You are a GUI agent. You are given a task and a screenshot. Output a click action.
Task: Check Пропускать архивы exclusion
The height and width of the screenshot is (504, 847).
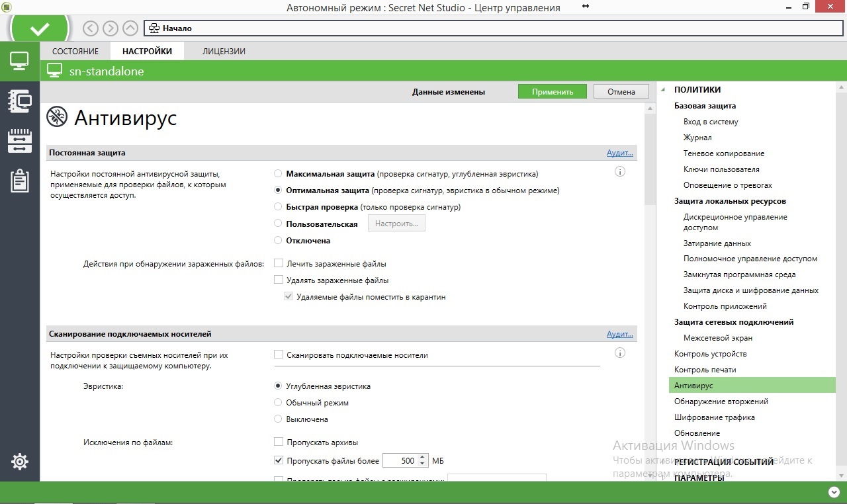279,442
